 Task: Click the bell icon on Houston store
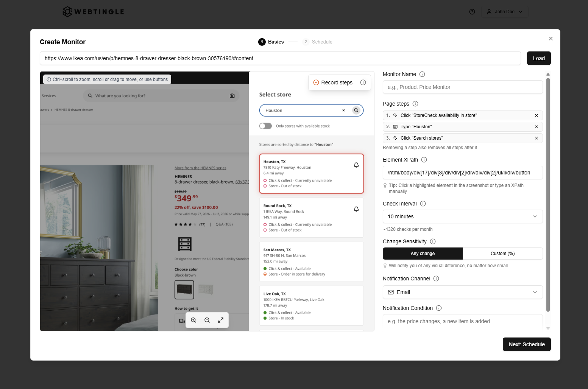[x=356, y=165]
